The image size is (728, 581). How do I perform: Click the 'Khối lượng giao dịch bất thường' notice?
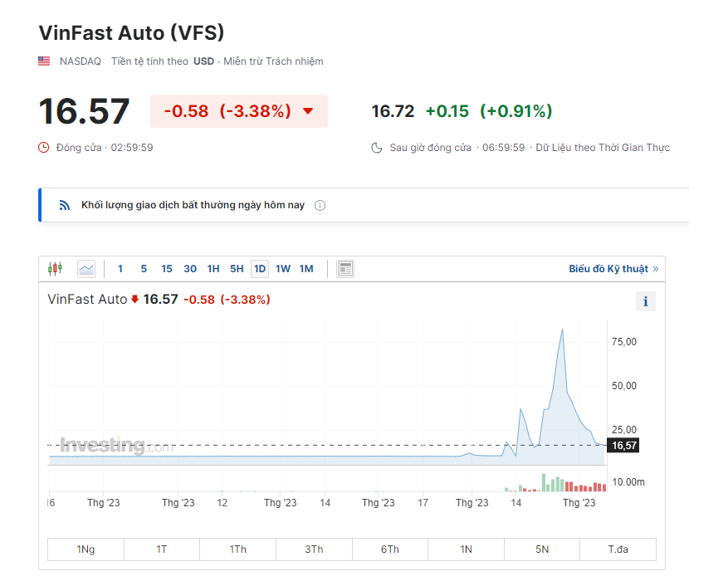[x=193, y=206]
